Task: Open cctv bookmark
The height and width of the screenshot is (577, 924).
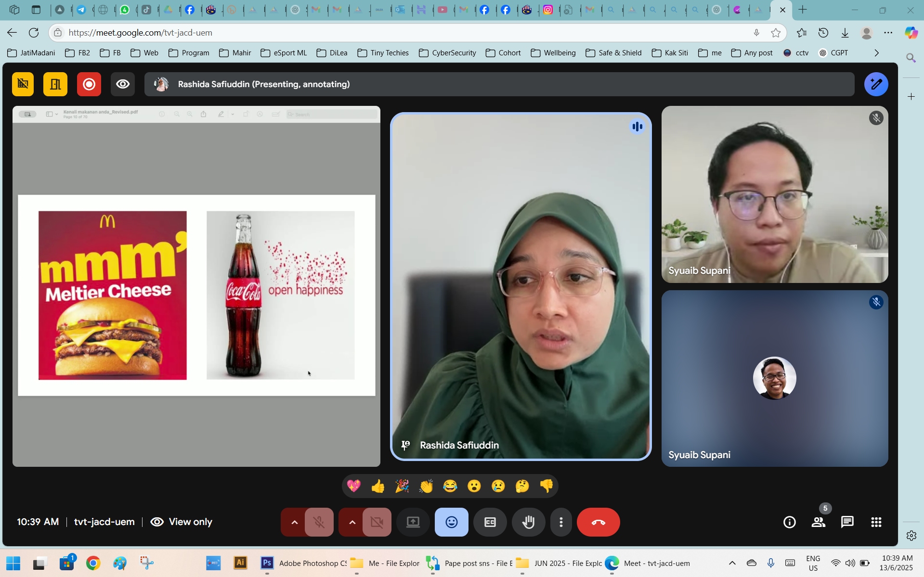Action: tap(796, 53)
